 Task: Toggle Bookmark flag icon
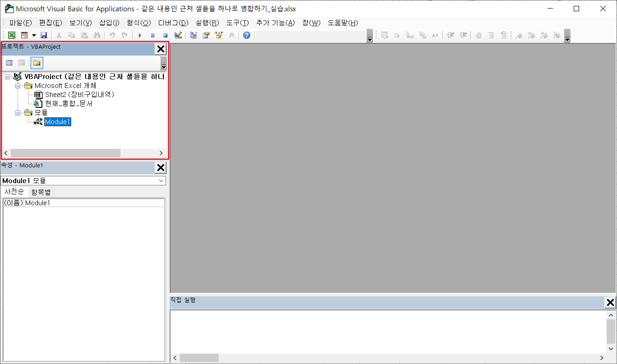(519, 35)
